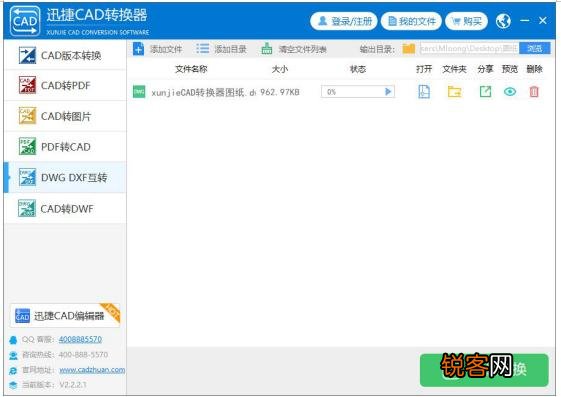Select file xunjieCAD转换器图纸 in list
561x397 pixels.
click(203, 93)
